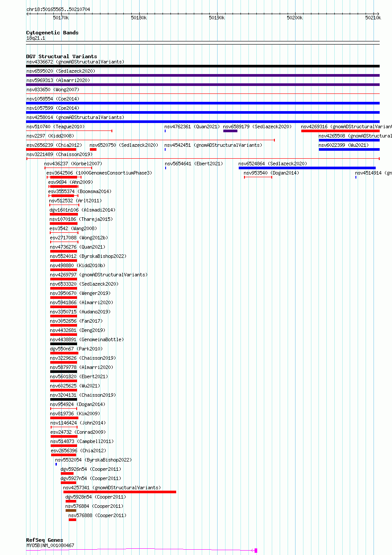Screen dimensions: 392x555
Task: Click the nsv498880 Kidd2010b label
Action: point(78,265)
